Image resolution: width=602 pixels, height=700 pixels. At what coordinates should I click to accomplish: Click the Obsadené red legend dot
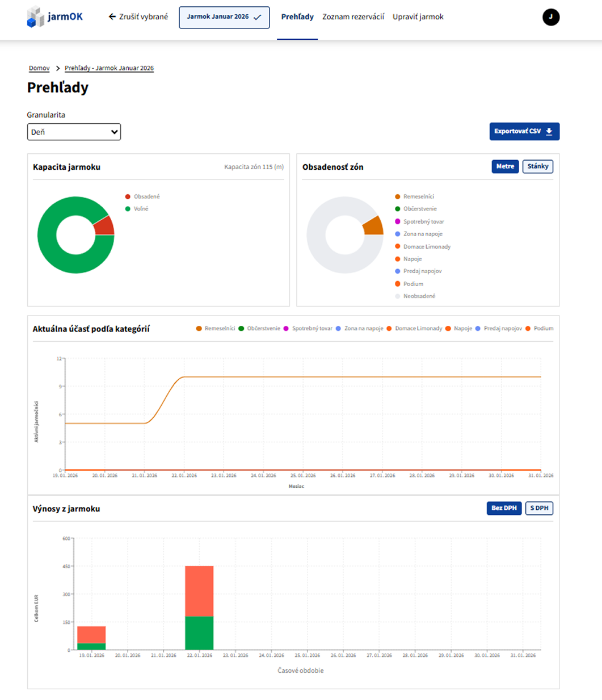point(128,196)
